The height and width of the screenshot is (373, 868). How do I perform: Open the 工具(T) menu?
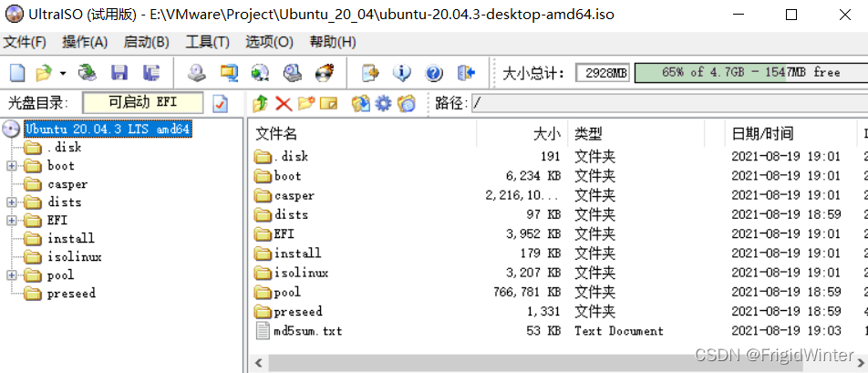pos(207,42)
